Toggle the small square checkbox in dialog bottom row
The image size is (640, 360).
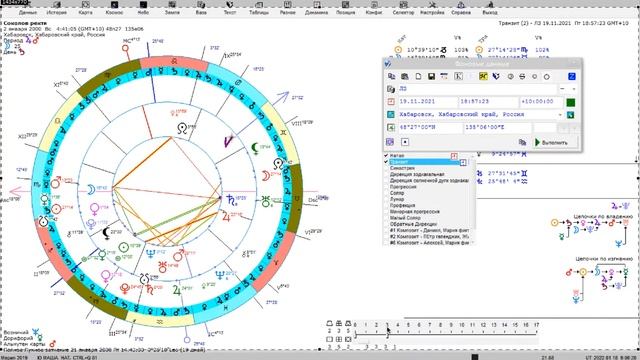coord(405,142)
